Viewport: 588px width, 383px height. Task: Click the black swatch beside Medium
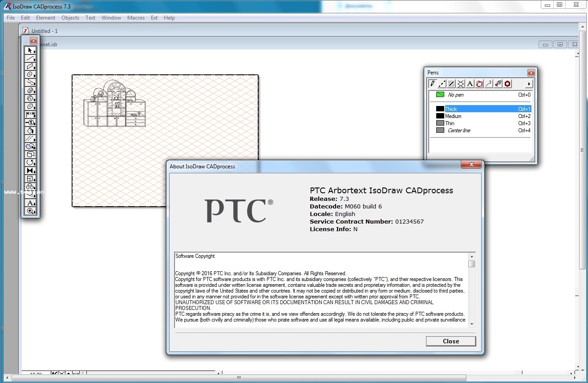point(440,116)
